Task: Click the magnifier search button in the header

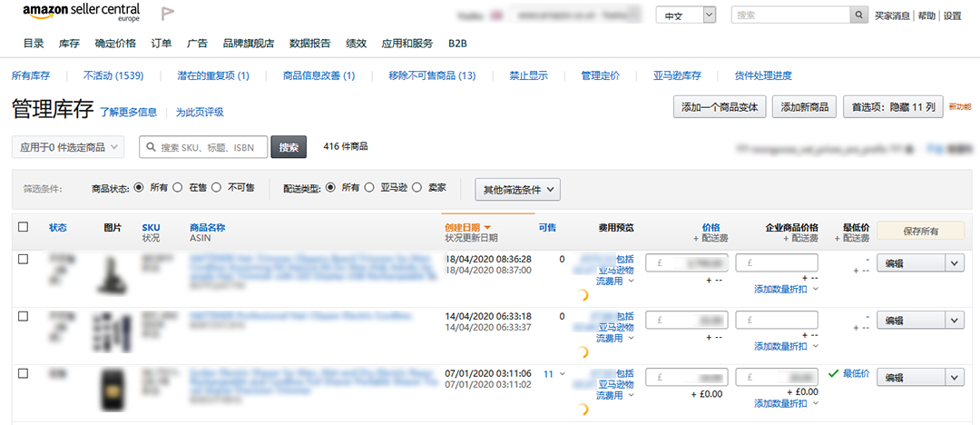Action: [x=858, y=15]
